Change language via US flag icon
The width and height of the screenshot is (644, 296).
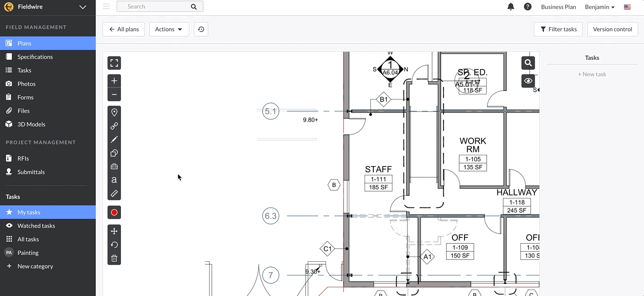coord(627,7)
